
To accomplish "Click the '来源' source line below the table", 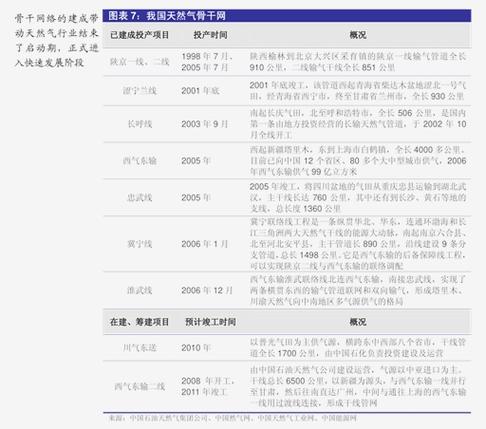I will click(233, 418).
